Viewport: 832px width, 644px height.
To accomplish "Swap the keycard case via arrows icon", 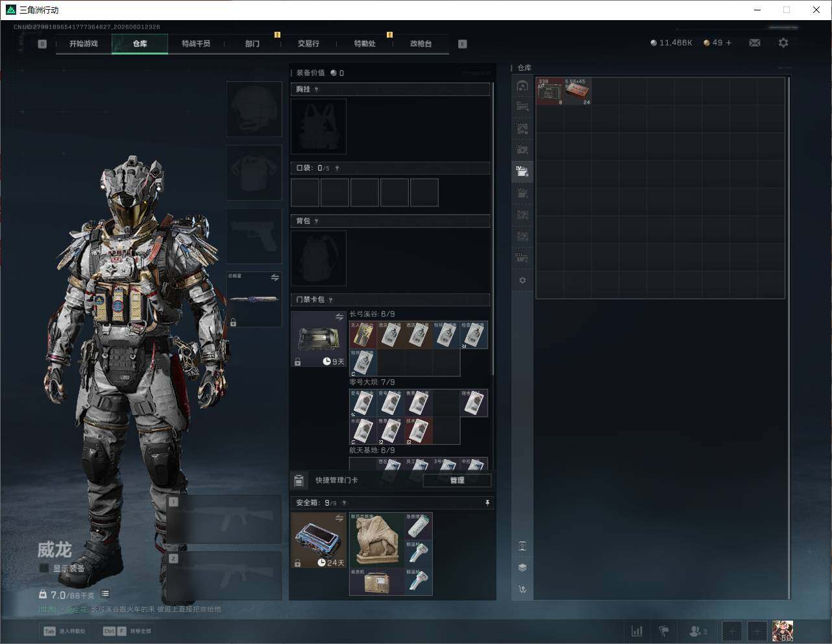I will point(339,317).
